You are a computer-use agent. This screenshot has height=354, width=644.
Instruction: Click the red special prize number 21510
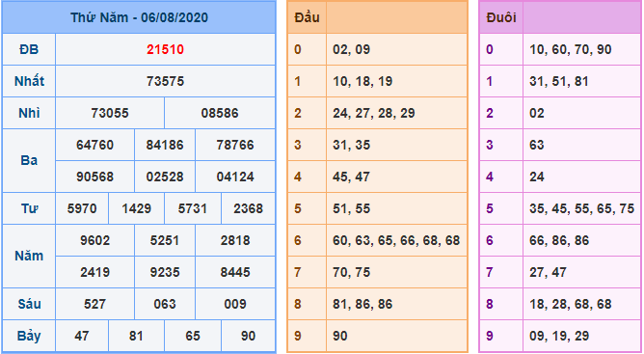click(x=165, y=49)
